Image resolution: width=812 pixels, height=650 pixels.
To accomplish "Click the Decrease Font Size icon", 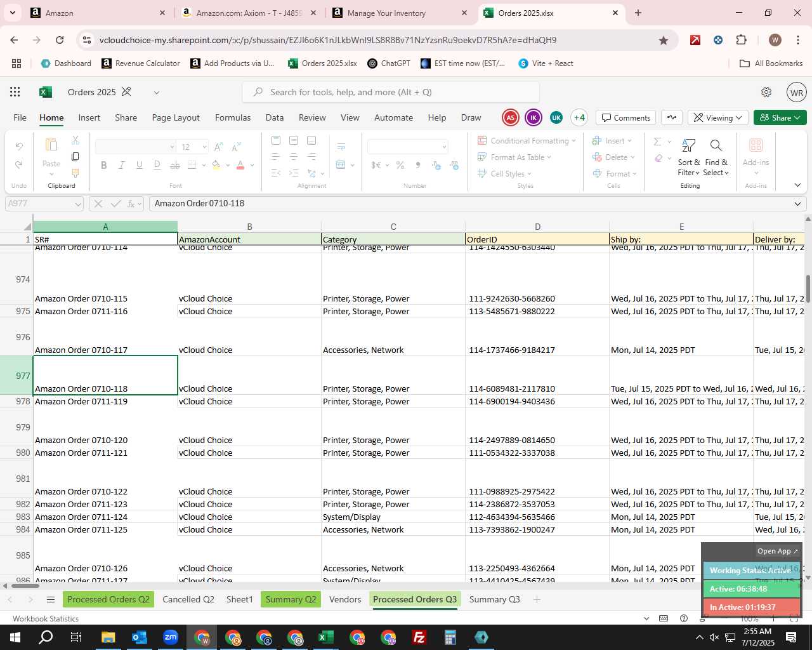I will (x=236, y=147).
